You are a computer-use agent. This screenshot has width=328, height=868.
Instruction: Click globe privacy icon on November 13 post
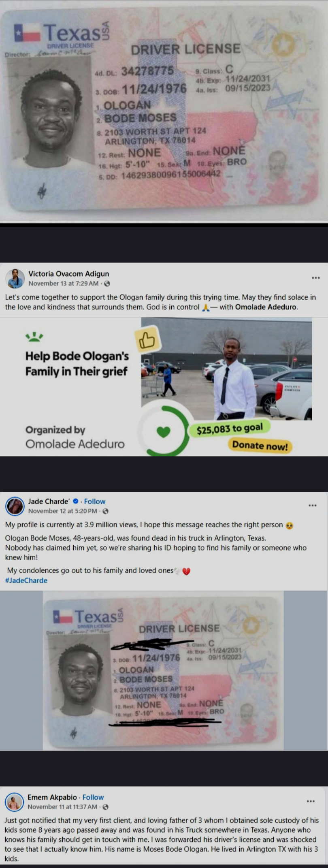107,284
